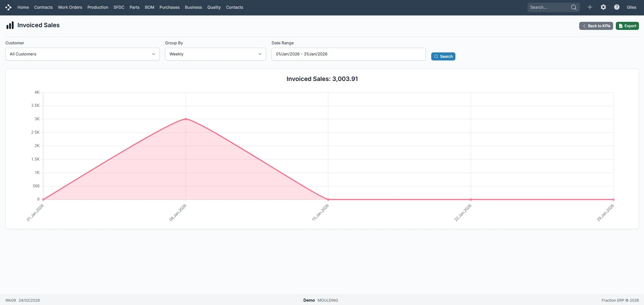The height and width of the screenshot is (305, 644).
Task: Open settings via the gear icon
Action: (603, 7)
